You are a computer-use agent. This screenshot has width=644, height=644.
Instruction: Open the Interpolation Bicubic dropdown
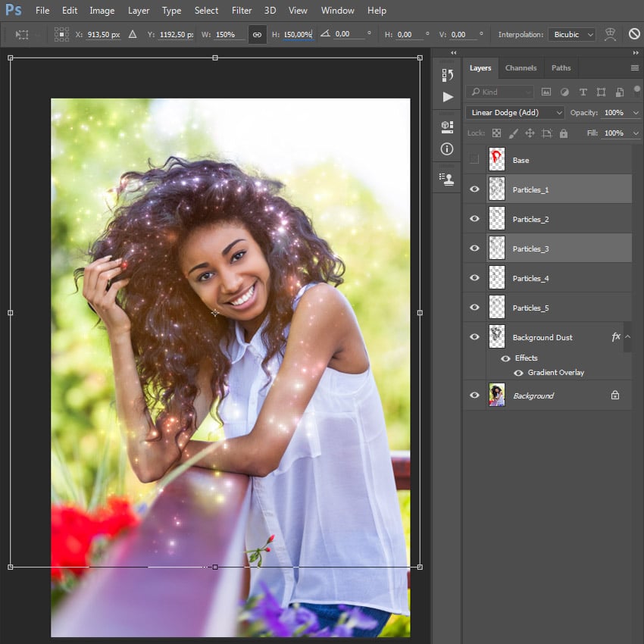571,35
